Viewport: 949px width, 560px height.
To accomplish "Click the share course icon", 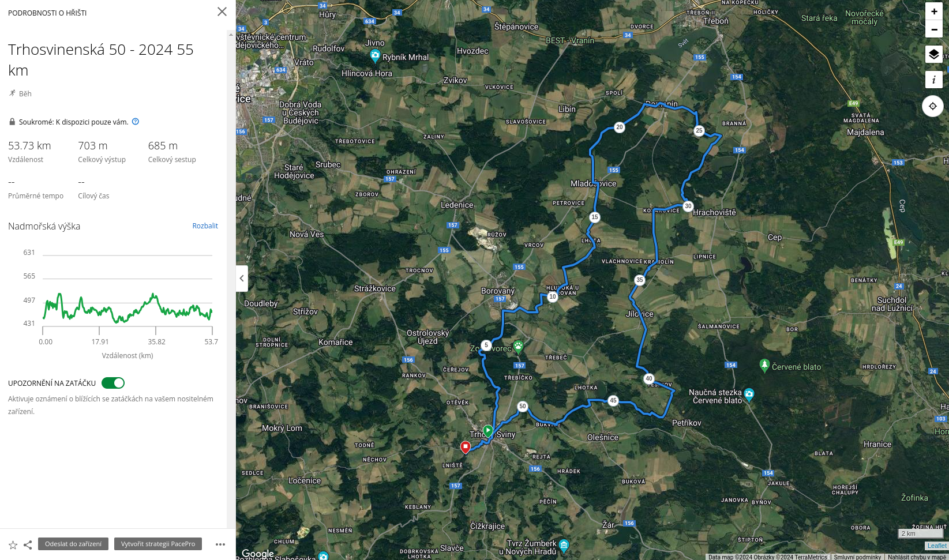I will (28, 545).
